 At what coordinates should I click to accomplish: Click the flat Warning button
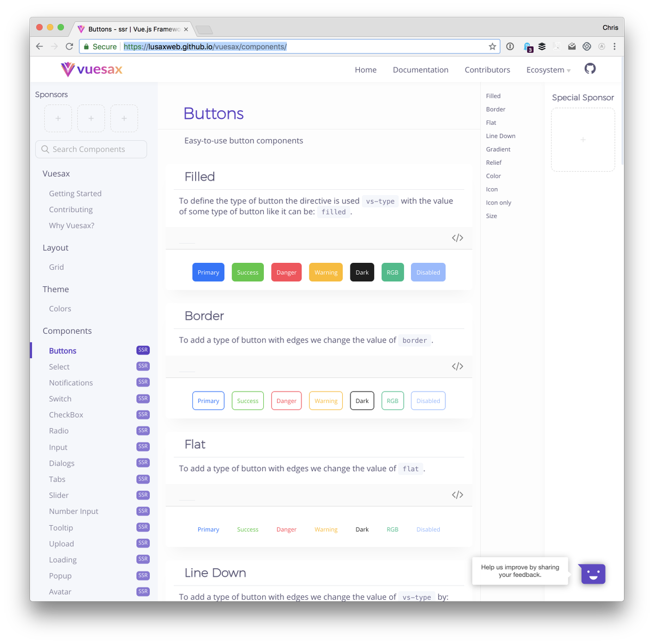326,529
